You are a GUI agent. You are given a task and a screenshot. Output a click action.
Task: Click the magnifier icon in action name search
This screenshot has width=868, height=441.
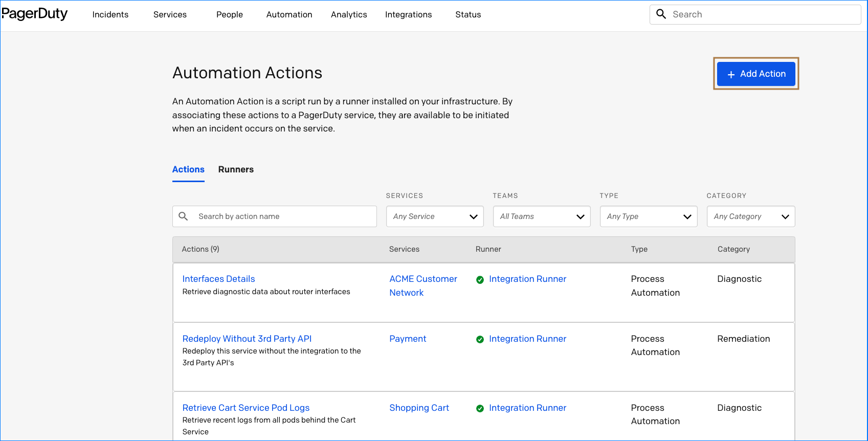183,216
